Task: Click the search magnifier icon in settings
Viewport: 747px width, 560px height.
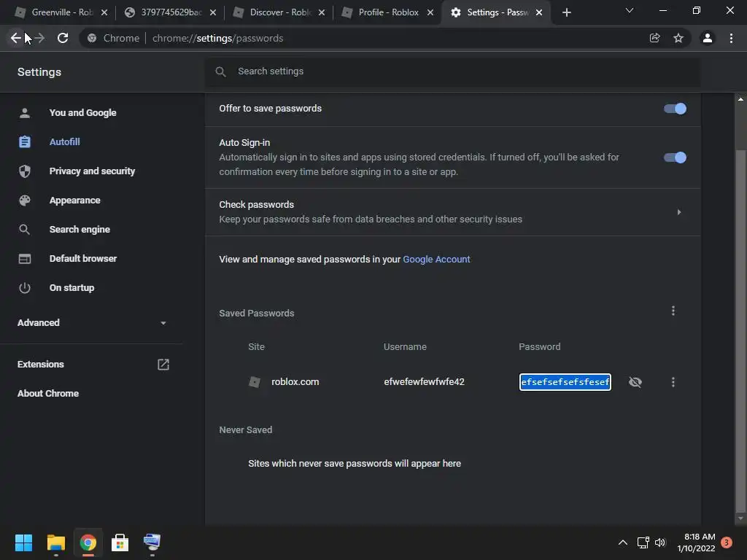Action: click(220, 71)
